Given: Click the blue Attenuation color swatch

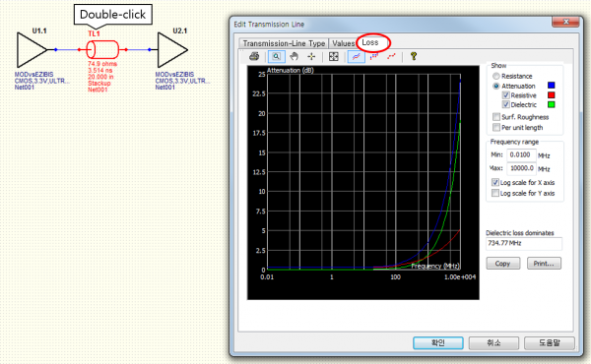Looking at the screenshot, I should coord(551,86).
